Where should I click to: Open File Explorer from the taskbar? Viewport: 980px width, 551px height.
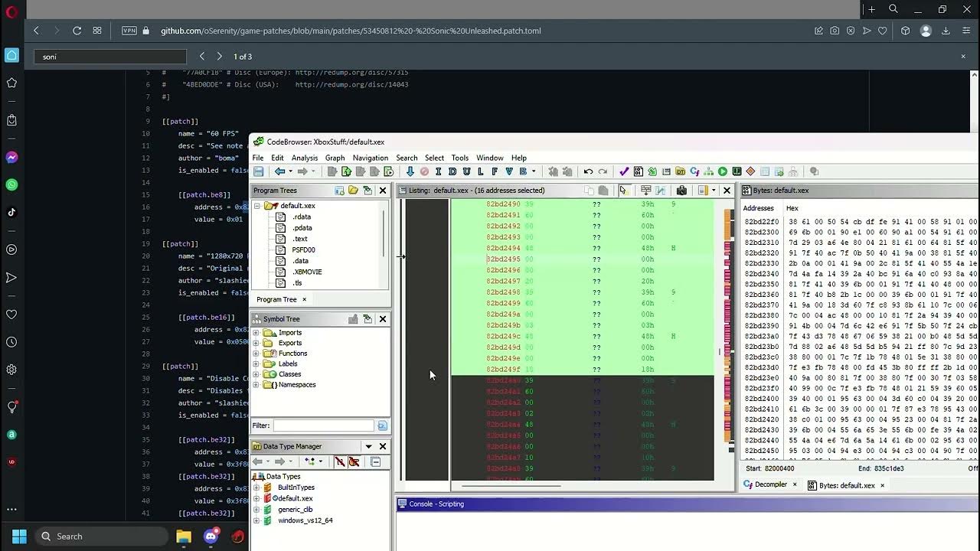(x=184, y=536)
